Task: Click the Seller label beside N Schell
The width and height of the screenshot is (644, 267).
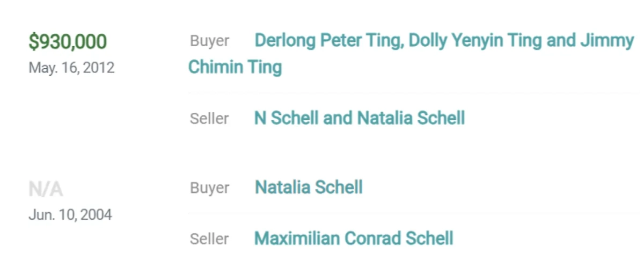Action: [x=209, y=119]
